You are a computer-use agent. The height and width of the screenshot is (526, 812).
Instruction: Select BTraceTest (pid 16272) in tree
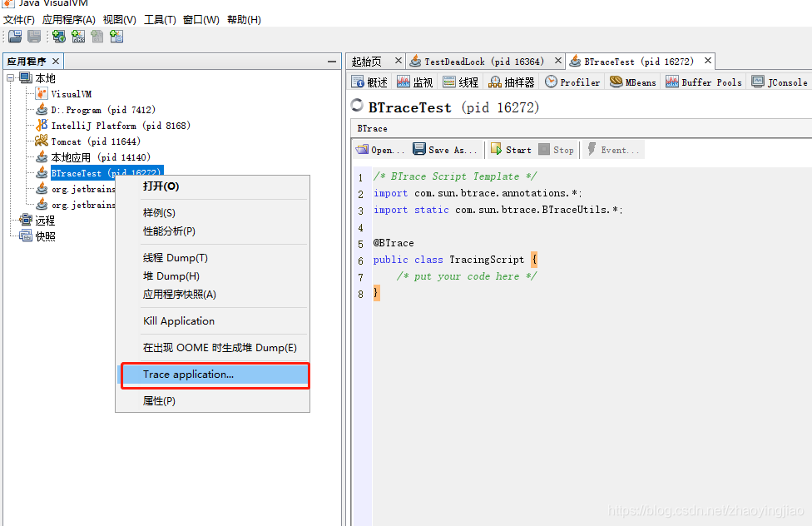pyautogui.click(x=106, y=172)
